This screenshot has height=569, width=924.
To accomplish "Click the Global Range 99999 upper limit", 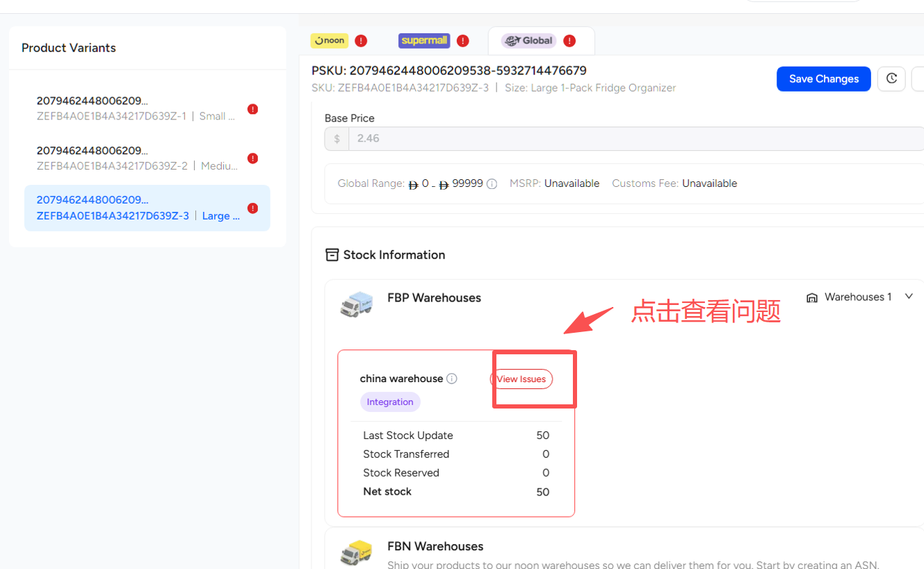I will click(467, 183).
